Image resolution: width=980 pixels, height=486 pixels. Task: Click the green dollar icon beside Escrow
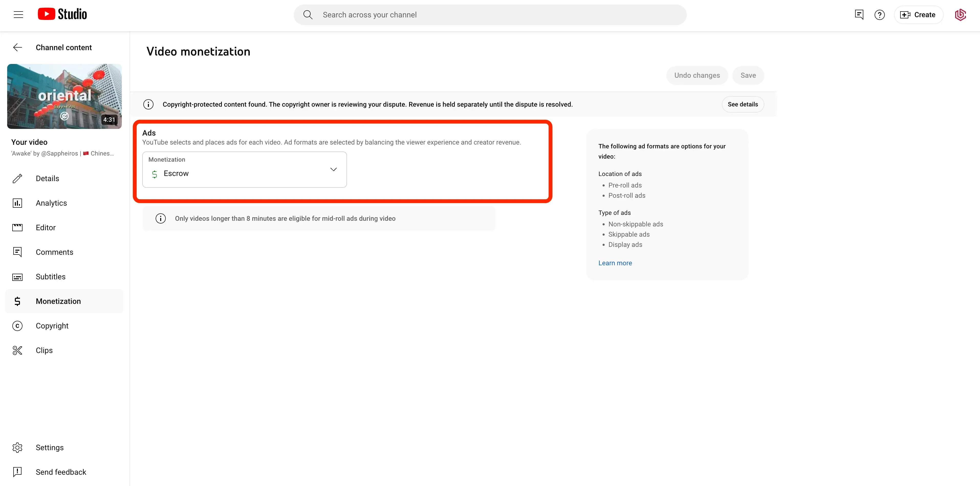pos(155,174)
